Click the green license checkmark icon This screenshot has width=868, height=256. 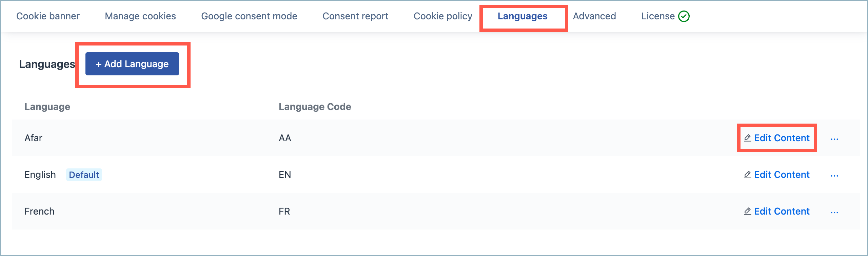pyautogui.click(x=684, y=16)
